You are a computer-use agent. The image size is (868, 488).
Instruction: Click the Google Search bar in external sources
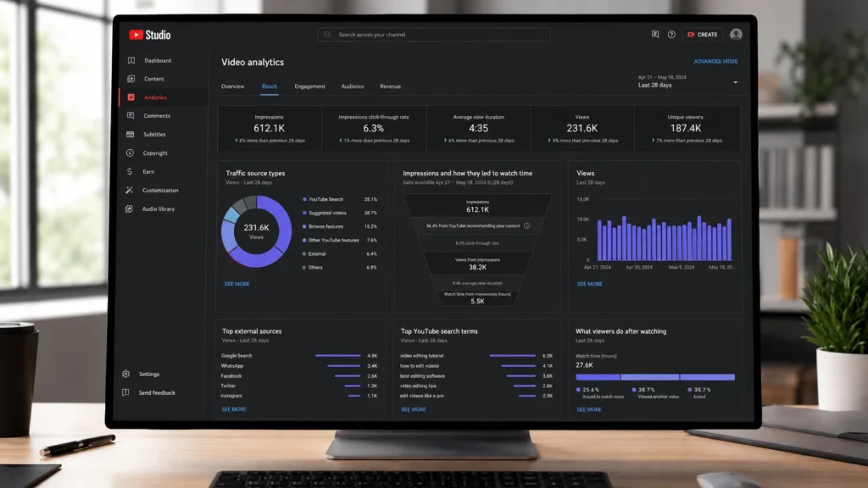(337, 356)
